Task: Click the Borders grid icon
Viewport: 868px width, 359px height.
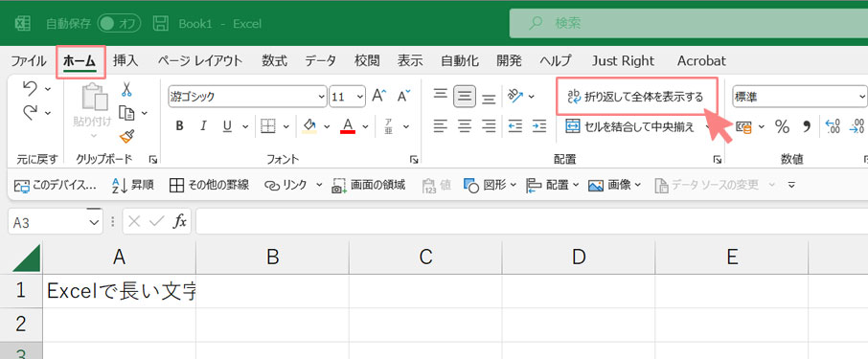Action: click(268, 126)
